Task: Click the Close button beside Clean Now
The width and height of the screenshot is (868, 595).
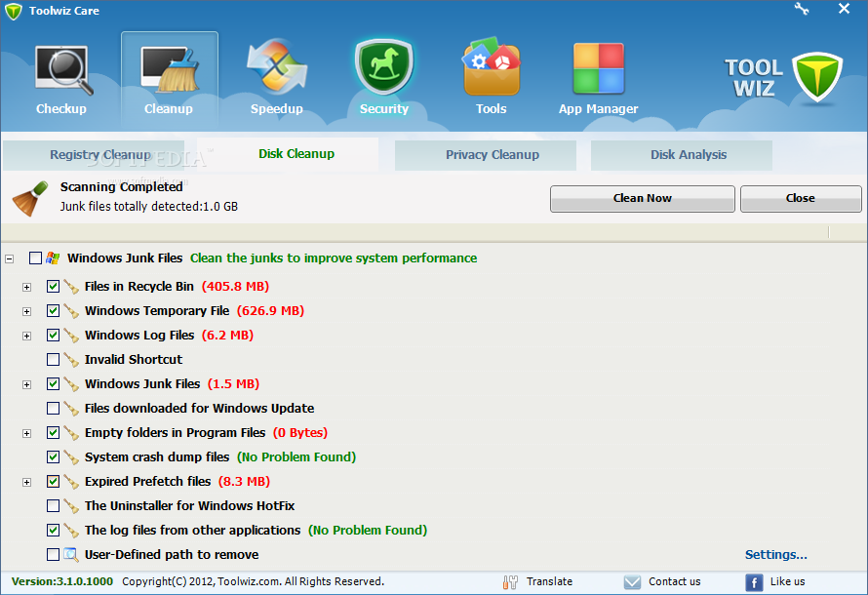Action: (801, 199)
